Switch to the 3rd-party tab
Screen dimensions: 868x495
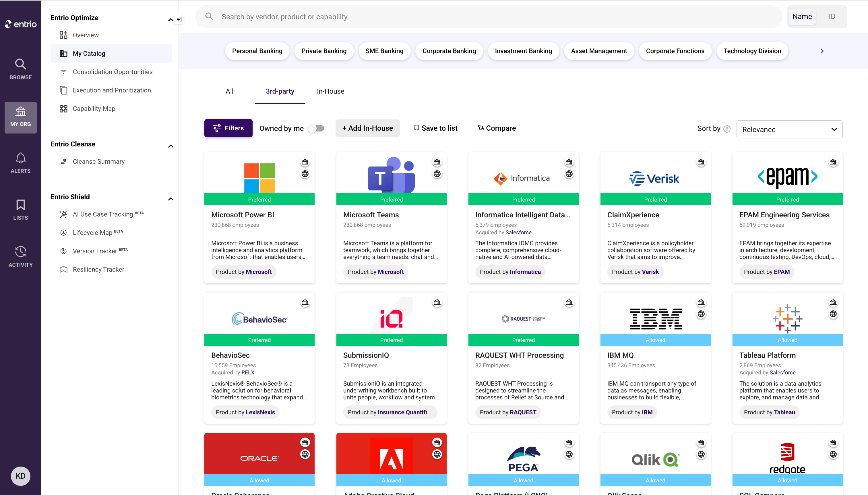pyautogui.click(x=280, y=91)
